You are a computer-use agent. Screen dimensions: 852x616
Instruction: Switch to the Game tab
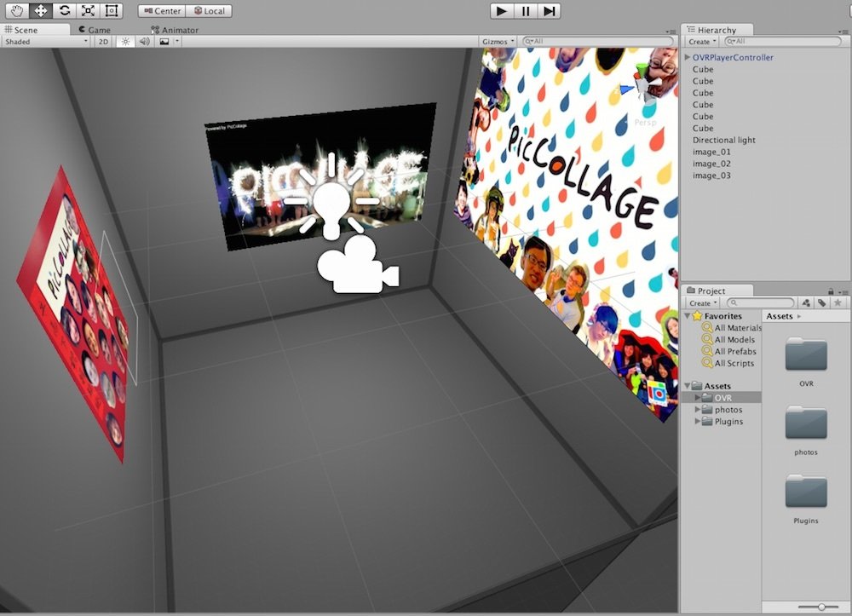point(95,30)
